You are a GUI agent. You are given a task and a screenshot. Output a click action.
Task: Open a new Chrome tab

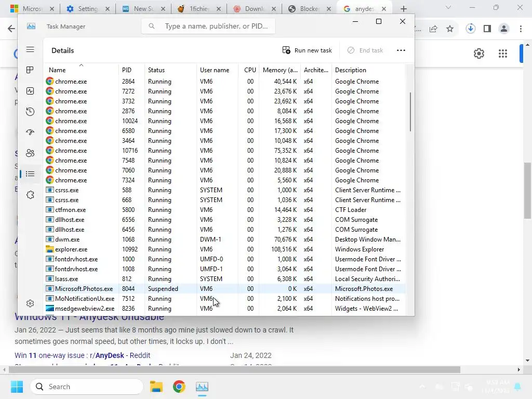[x=403, y=9]
